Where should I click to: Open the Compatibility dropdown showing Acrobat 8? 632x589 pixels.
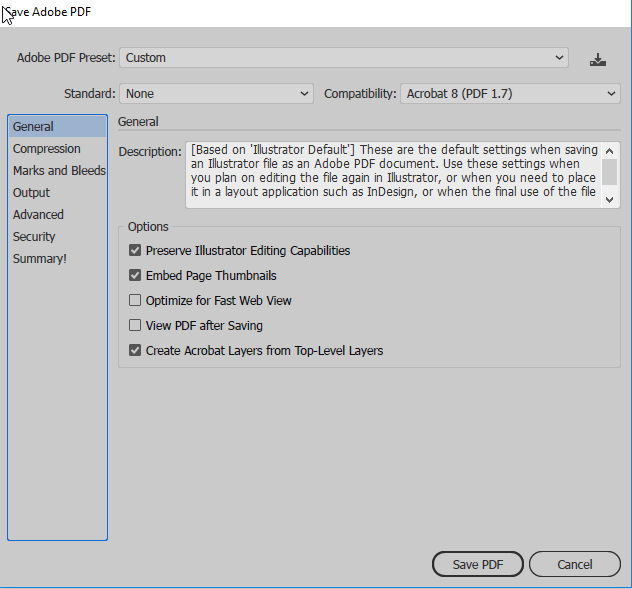(510, 94)
